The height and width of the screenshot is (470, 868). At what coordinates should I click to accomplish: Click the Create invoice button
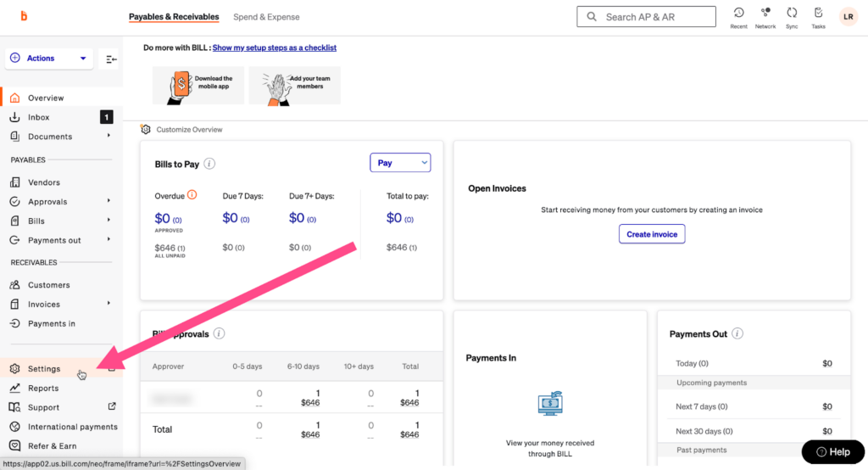[652, 234]
